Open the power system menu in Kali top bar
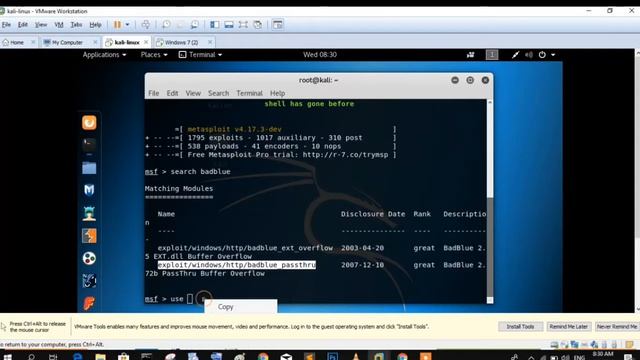640x360 pixels. 547,55
